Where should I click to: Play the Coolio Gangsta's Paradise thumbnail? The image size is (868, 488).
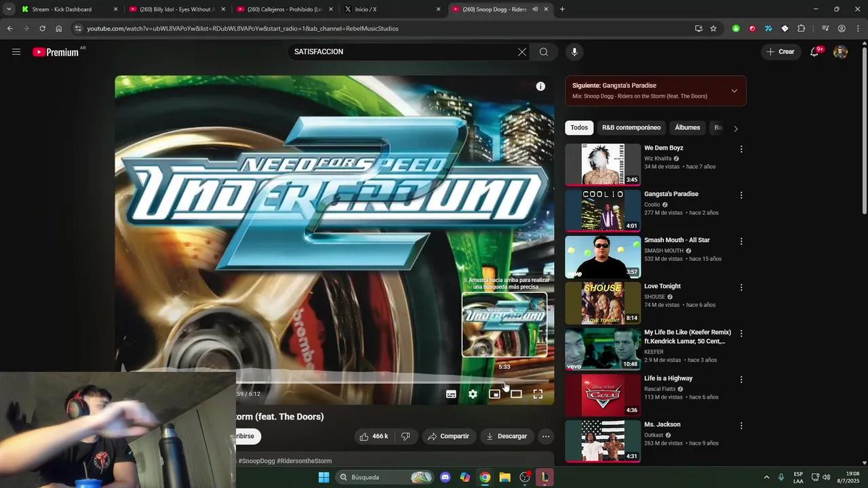(x=603, y=211)
